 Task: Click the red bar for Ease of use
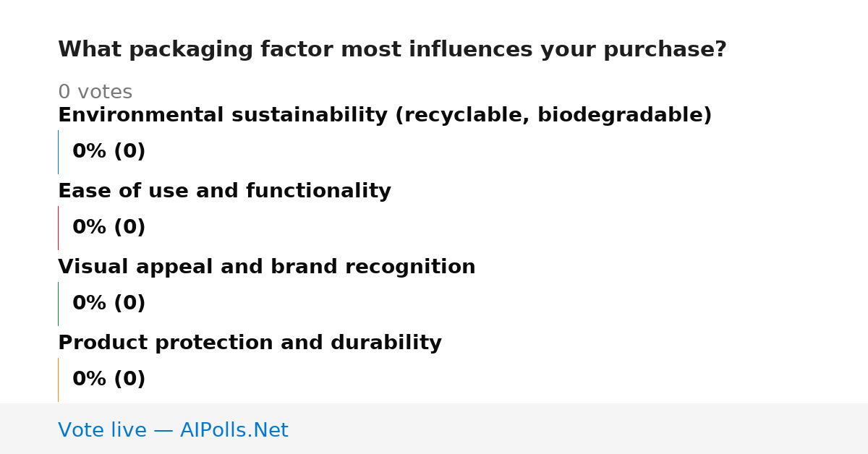(58, 228)
